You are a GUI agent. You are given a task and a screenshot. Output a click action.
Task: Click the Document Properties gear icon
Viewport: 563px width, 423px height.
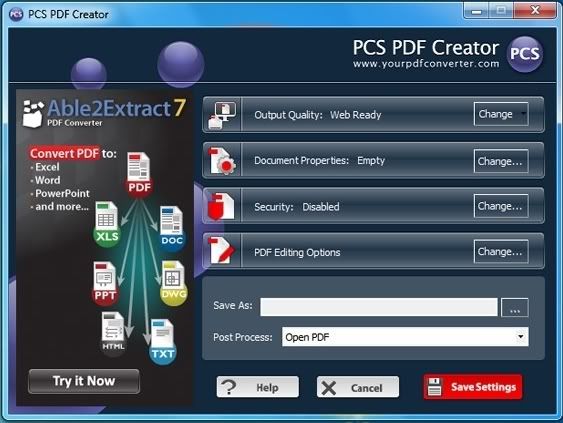(x=222, y=161)
